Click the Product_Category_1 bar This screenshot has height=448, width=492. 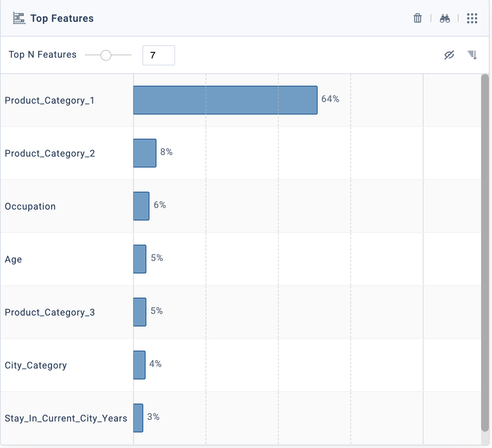tap(225, 100)
